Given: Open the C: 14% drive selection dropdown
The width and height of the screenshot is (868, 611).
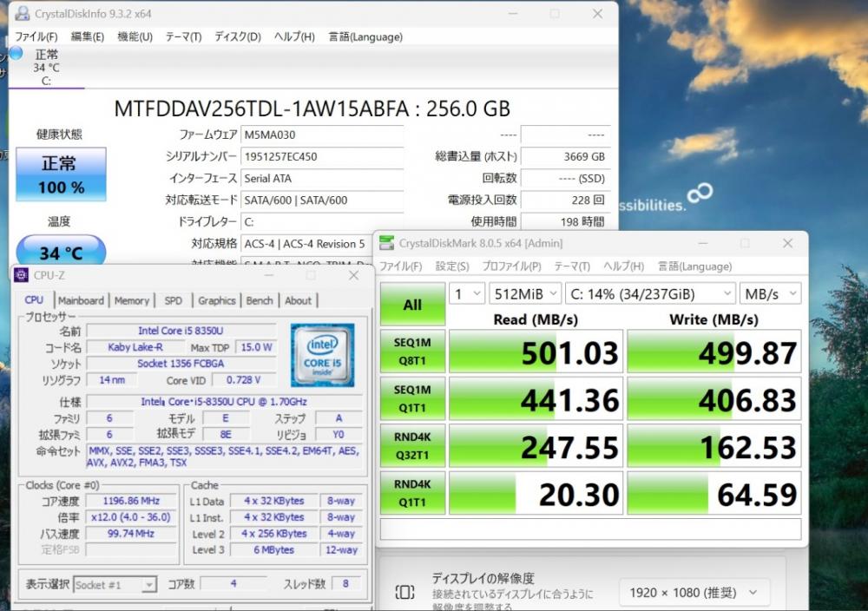Looking at the screenshot, I should pyautogui.click(x=650, y=294).
